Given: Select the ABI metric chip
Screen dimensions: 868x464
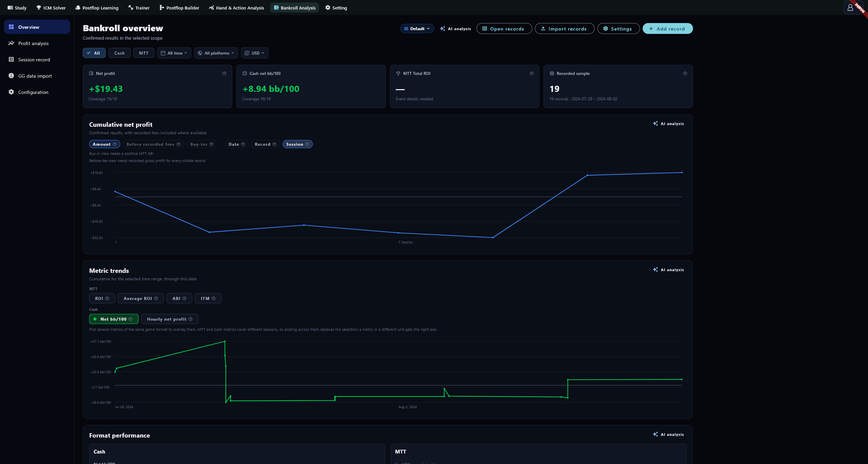Looking at the screenshot, I should click(x=179, y=299).
